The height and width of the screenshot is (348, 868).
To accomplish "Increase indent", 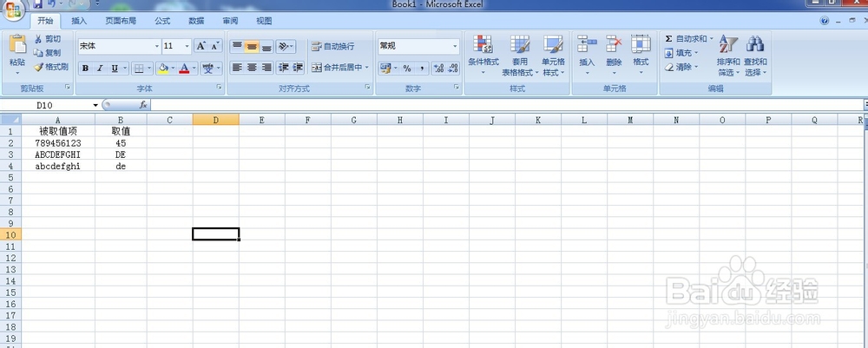I will tap(298, 68).
